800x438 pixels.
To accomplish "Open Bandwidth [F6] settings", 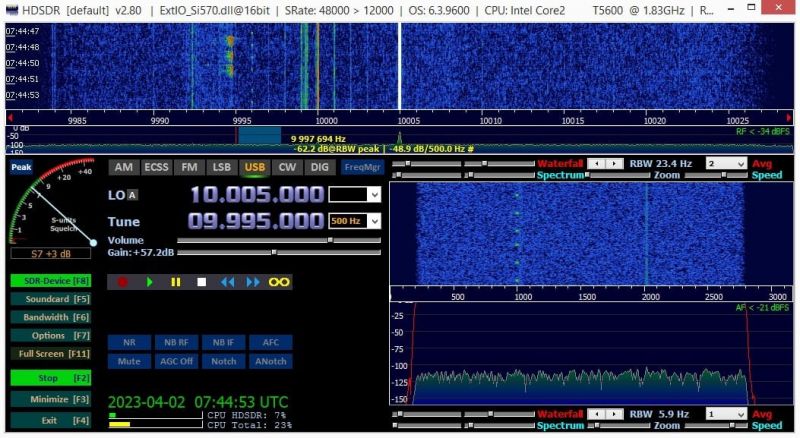I will (x=51, y=318).
